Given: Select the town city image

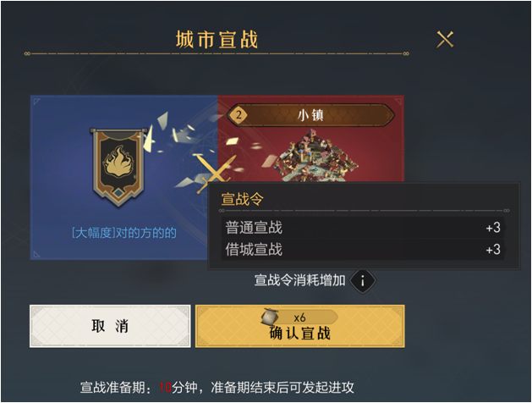Looking at the screenshot, I should [x=316, y=156].
